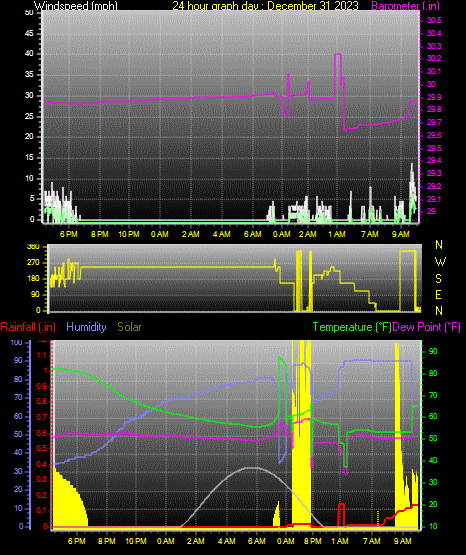Select the Rainfall (.in) legend label

coord(28,327)
